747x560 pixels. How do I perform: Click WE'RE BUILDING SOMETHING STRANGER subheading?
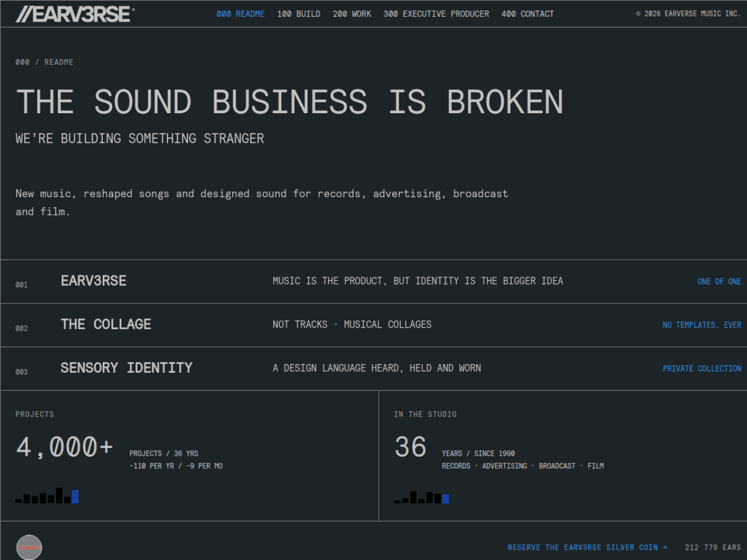[x=139, y=139]
